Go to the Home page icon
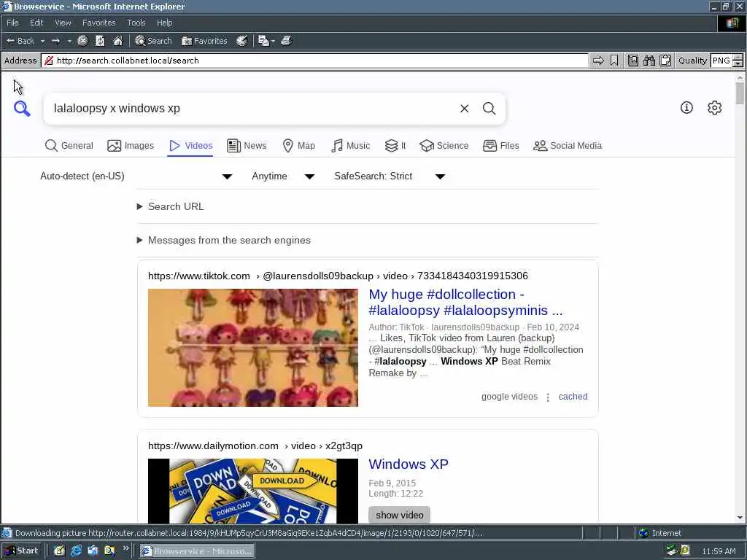This screenshot has height=560, width=747. tap(117, 41)
